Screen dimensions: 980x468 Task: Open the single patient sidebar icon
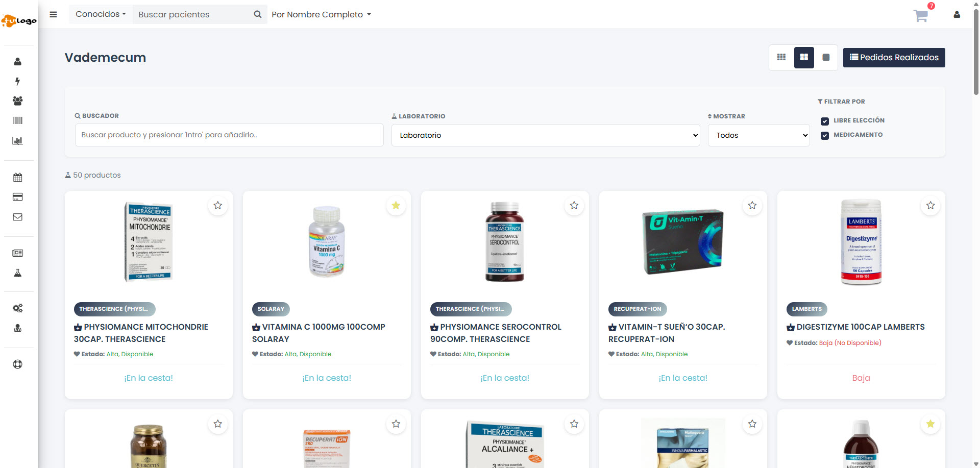18,62
